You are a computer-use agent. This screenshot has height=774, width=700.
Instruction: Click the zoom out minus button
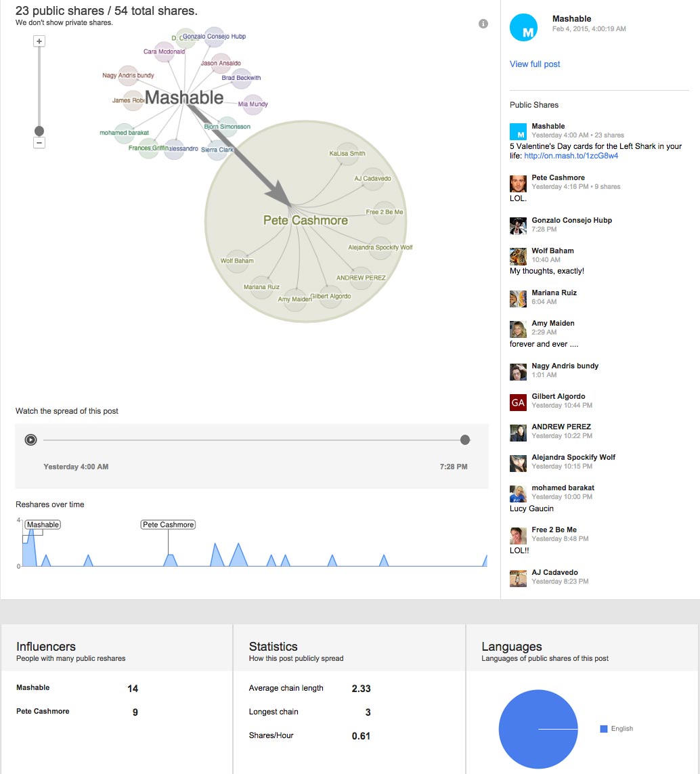(39, 143)
